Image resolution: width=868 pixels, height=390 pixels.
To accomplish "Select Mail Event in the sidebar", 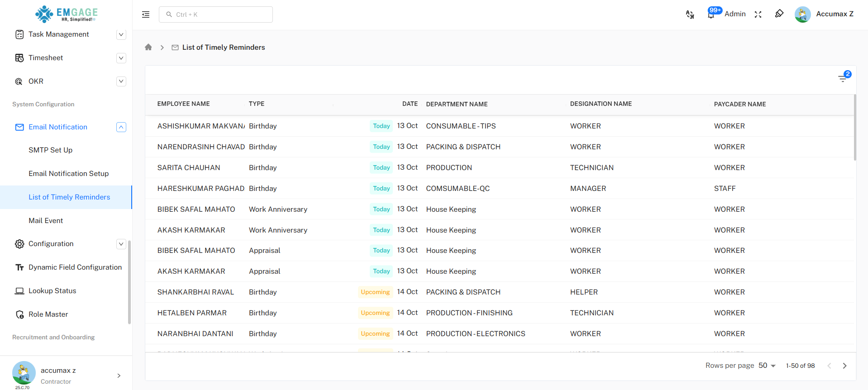I will click(46, 221).
